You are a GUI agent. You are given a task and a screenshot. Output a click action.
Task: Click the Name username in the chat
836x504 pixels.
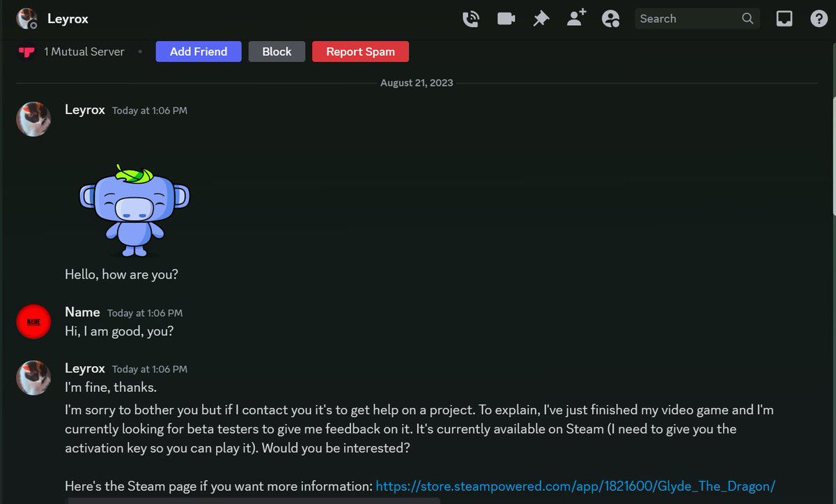(x=82, y=312)
